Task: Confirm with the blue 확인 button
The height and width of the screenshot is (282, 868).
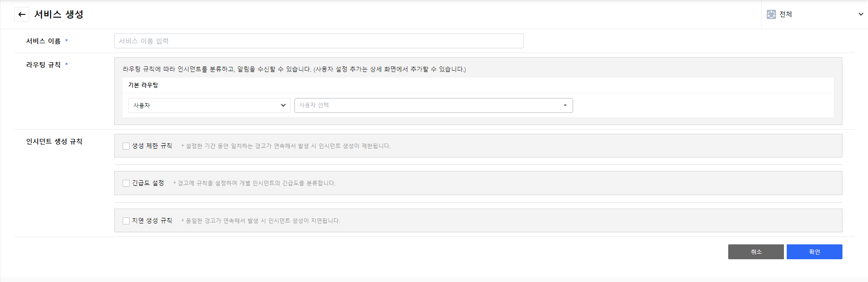Action: 814,252
